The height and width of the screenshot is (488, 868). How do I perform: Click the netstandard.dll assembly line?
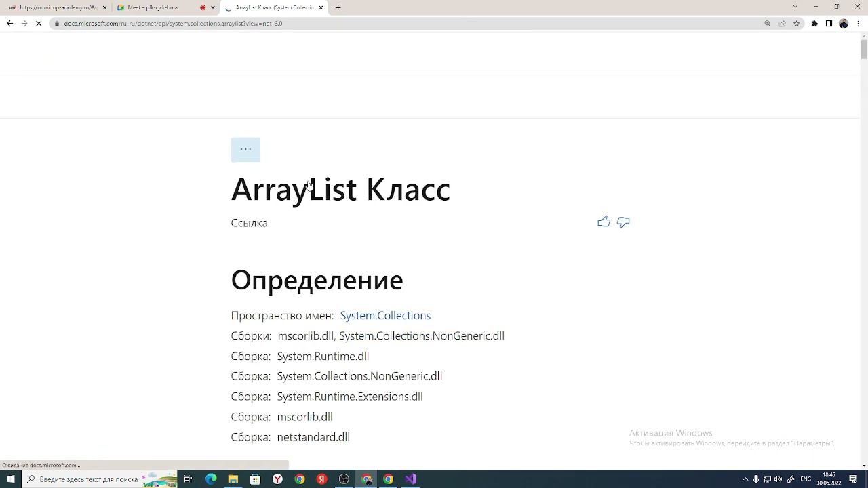tap(290, 437)
